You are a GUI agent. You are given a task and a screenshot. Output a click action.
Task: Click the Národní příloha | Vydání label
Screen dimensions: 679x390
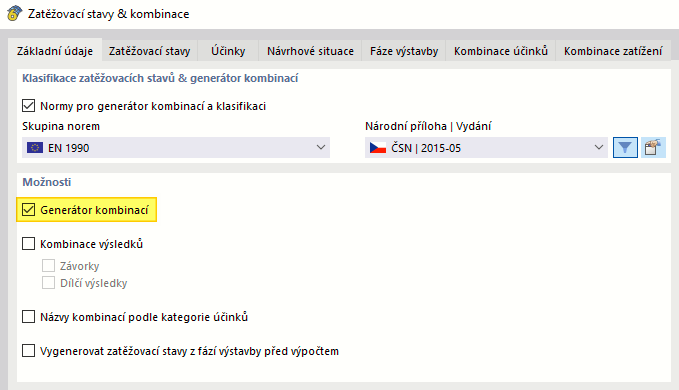[428, 126]
